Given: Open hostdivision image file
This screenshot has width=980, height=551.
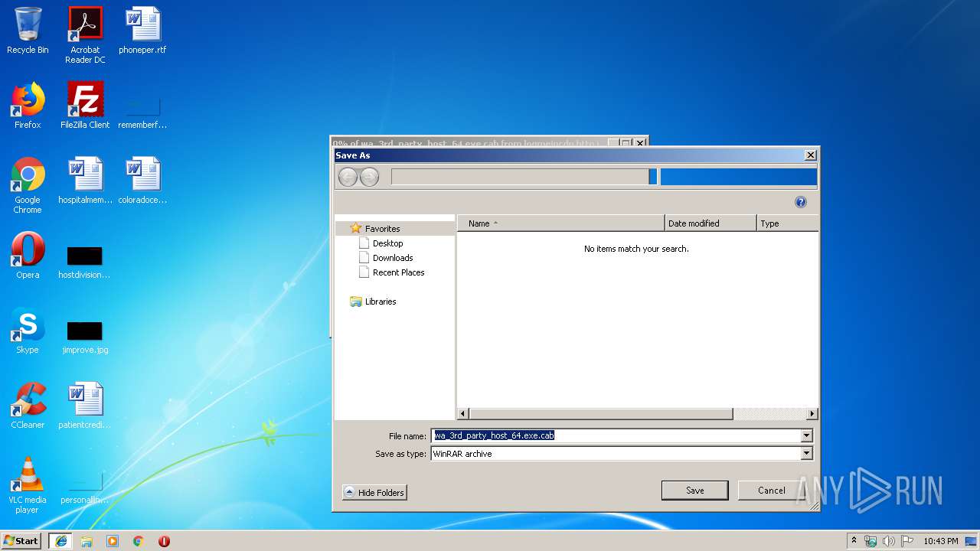Looking at the screenshot, I should [85, 260].
